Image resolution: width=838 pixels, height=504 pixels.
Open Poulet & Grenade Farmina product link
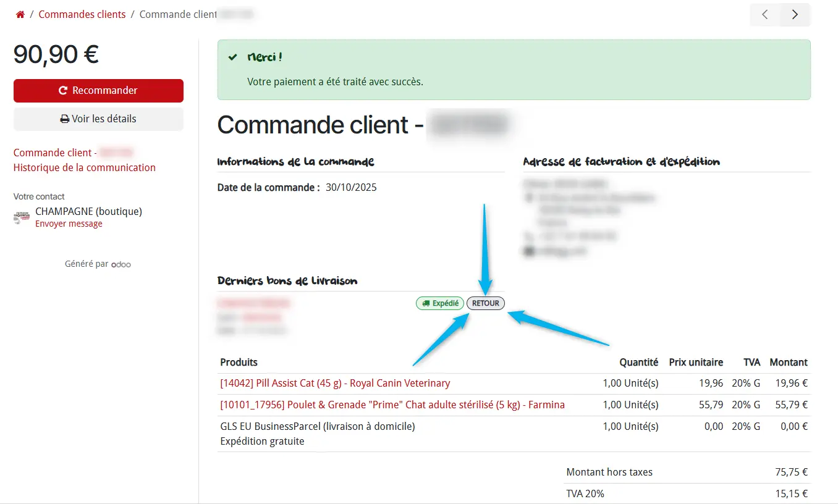coord(392,405)
